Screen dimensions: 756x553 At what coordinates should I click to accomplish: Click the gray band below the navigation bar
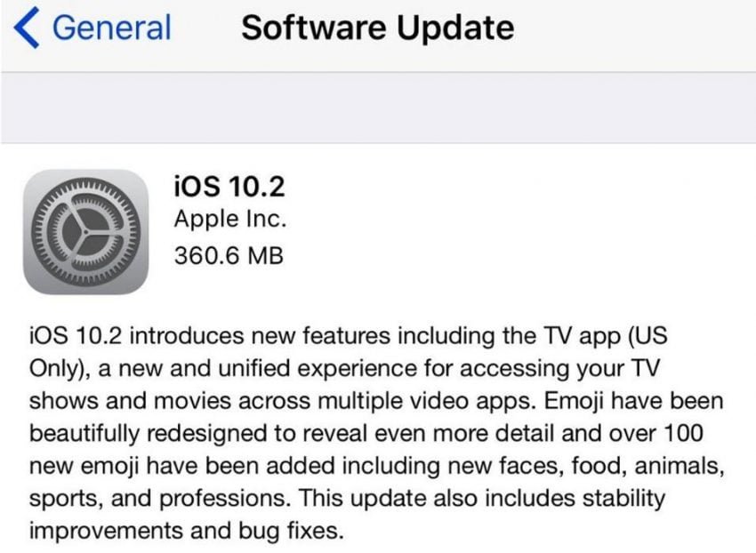(x=378, y=108)
